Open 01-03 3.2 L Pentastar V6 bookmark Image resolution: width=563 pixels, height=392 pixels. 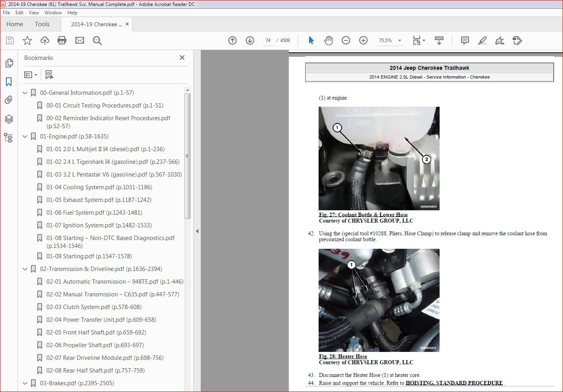coord(114,175)
